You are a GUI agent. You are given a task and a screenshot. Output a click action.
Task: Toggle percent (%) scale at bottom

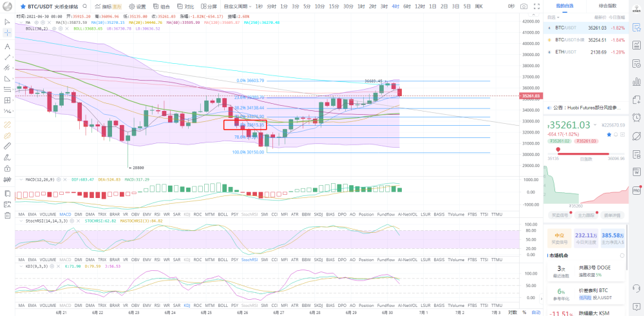[524, 312]
